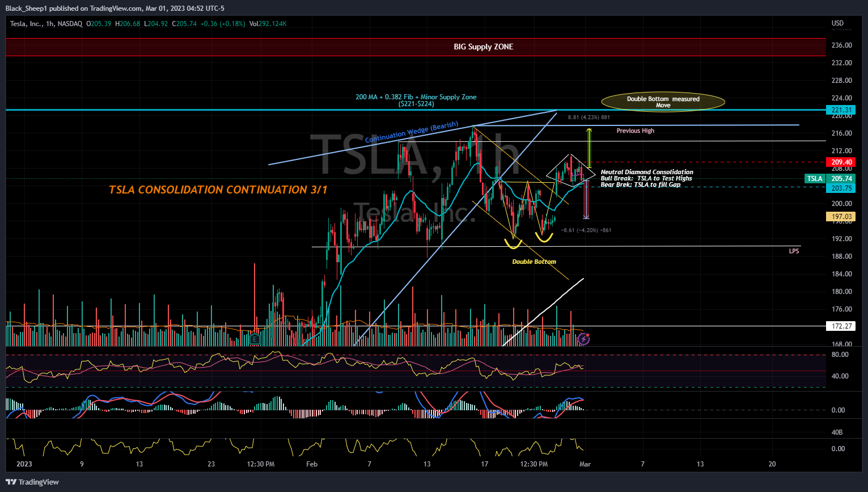This screenshot has width=868, height=492.
Task: Select the 'Double Bottom measured Move' ellipse
Action: point(663,102)
